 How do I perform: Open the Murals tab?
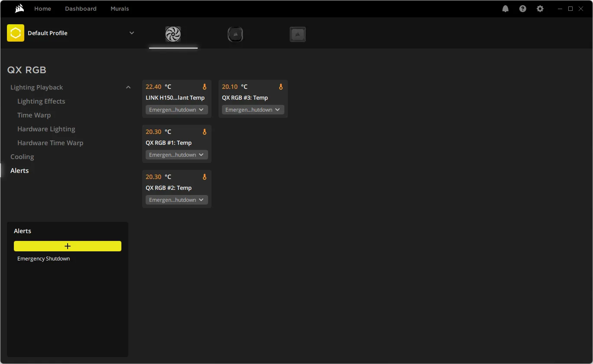coord(120,9)
